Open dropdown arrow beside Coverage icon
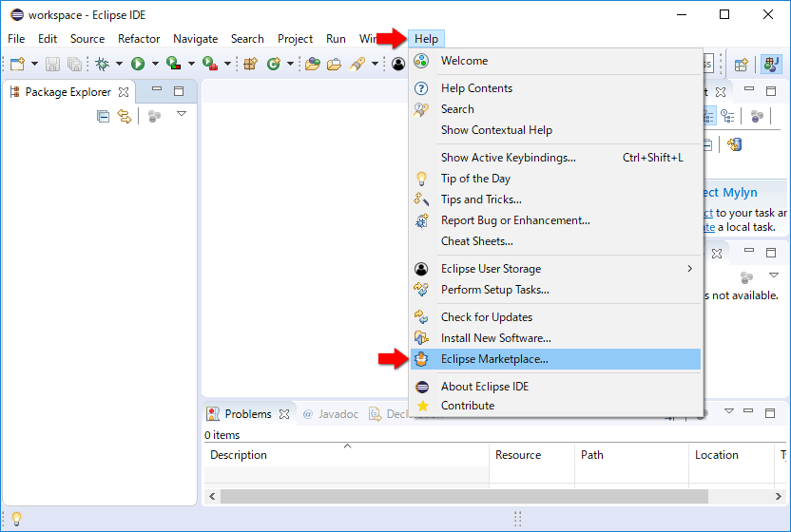 coord(191,64)
